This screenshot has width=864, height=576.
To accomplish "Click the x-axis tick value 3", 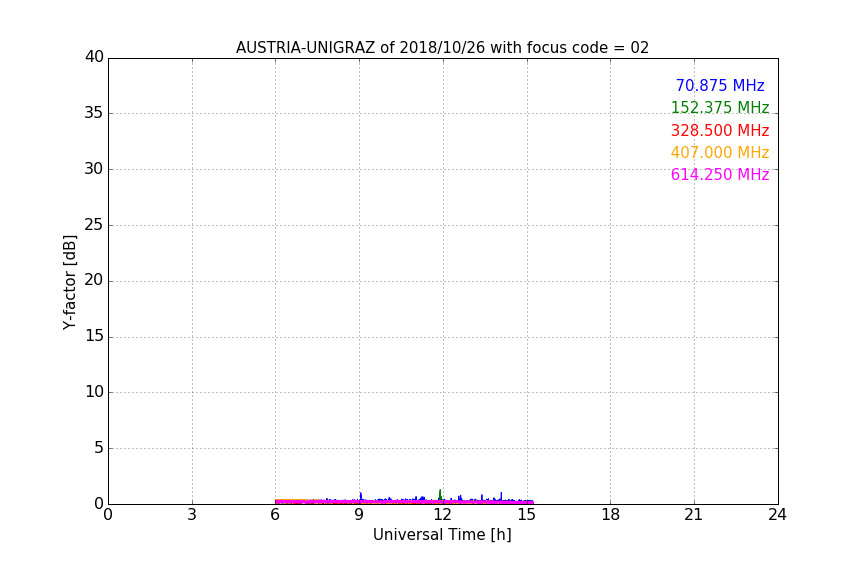I will [192, 515].
